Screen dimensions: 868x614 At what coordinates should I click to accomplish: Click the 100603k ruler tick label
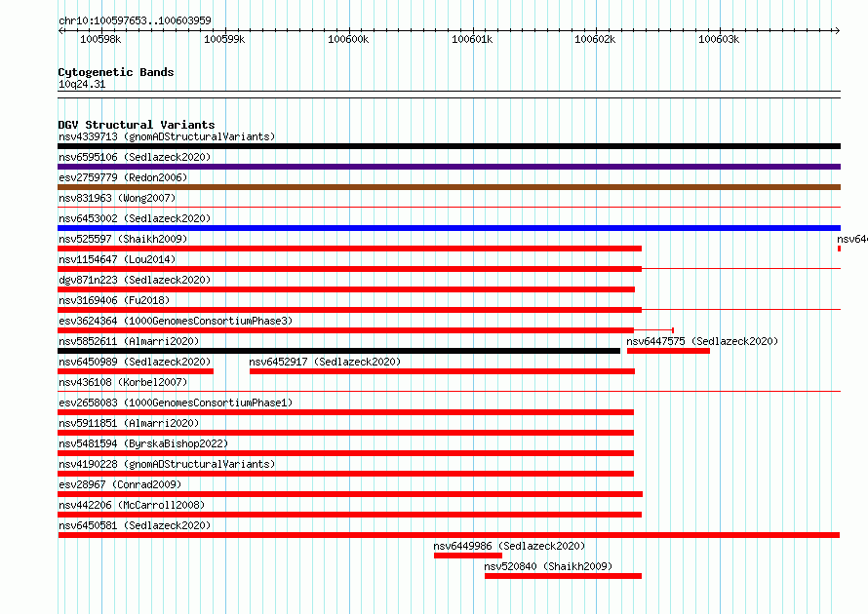coord(719,39)
